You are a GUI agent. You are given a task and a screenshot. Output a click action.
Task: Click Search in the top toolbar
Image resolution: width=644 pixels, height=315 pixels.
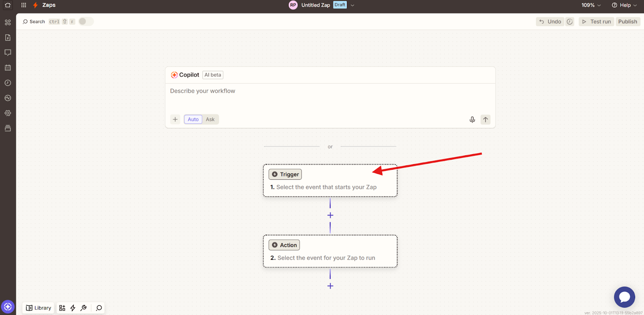(34, 22)
